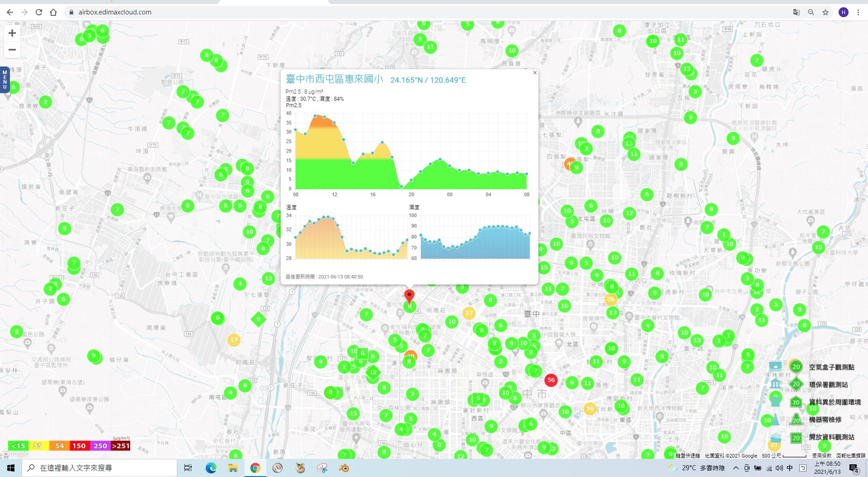Screen dimensions: 868x477
Task: Open the browser zoom magnifier icon
Action: (x=811, y=12)
